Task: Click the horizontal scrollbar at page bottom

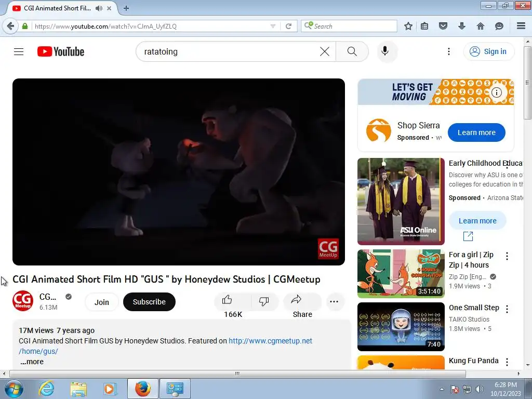Action: coord(237,374)
